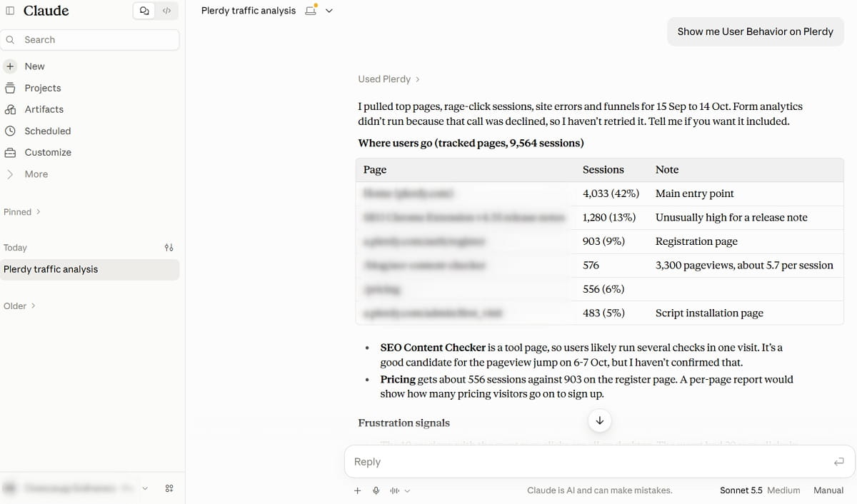Click the '1,280 (13%)' sessions cell
This screenshot has width=857, height=504.
609,217
